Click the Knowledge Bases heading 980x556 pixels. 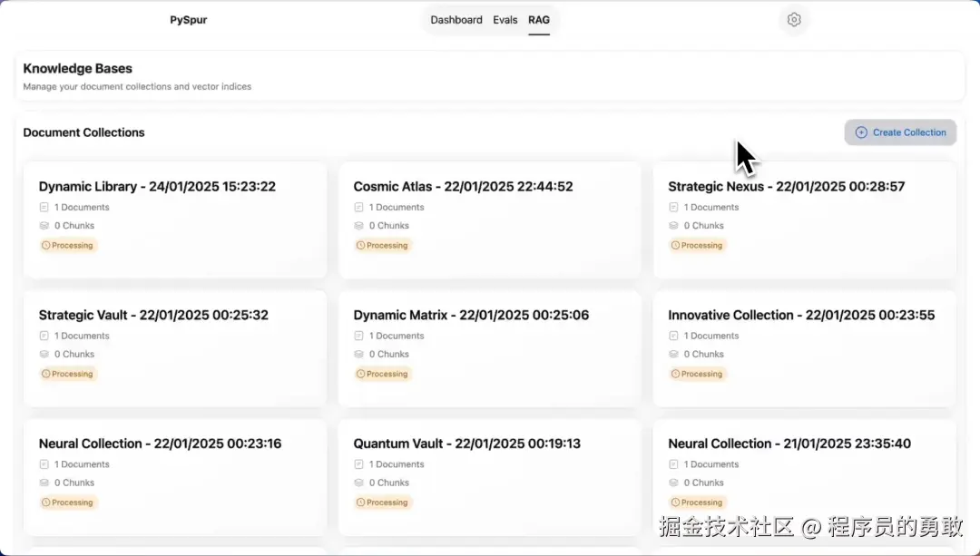click(x=77, y=68)
